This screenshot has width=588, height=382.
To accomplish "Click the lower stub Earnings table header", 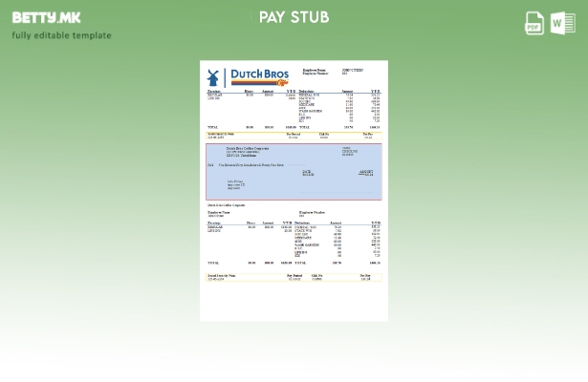I will coord(214,223).
